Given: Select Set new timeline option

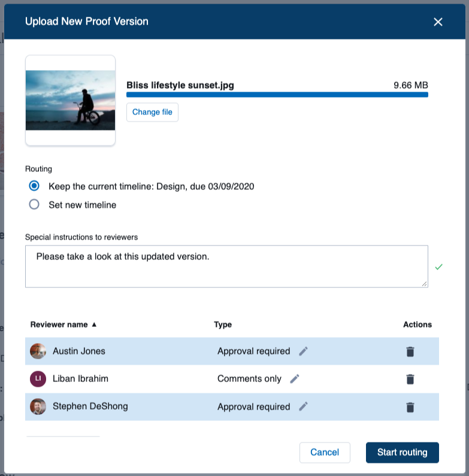Looking at the screenshot, I should [34, 204].
